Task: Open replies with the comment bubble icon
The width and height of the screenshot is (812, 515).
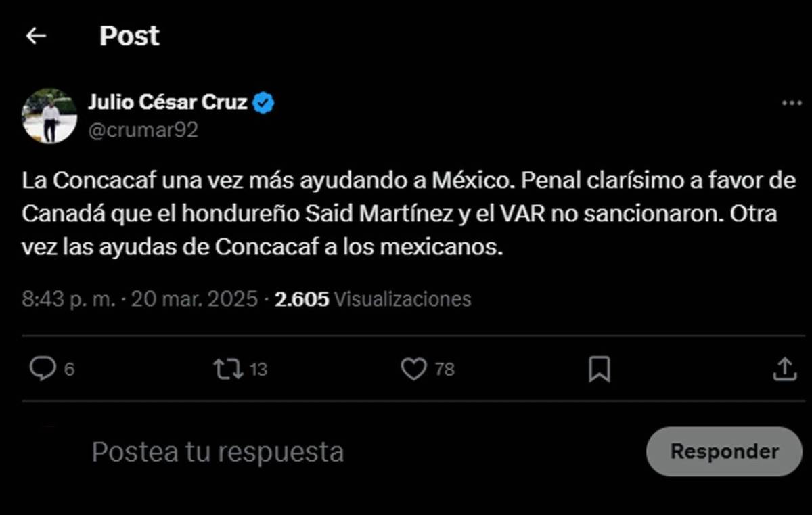Action: [x=45, y=370]
